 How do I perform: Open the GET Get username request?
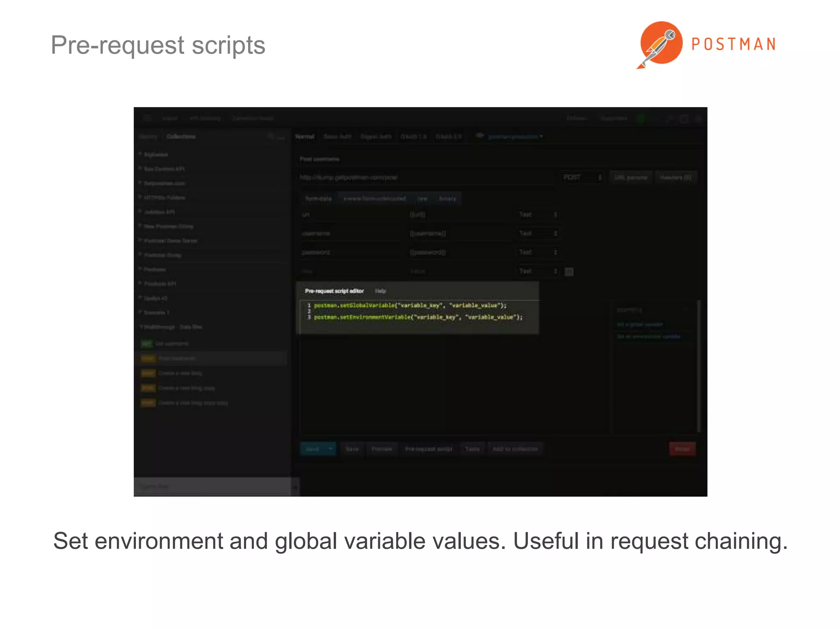165,343
